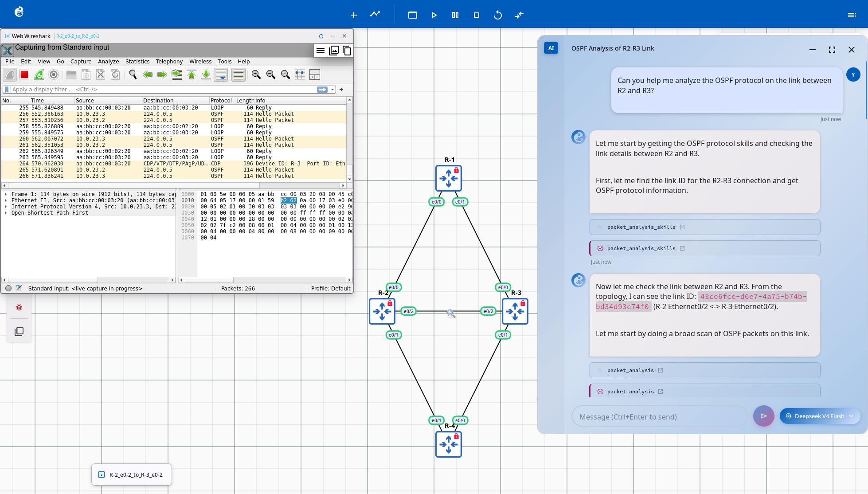The image size is (868, 494).
Task: Select the R-1 router node
Action: click(x=449, y=178)
